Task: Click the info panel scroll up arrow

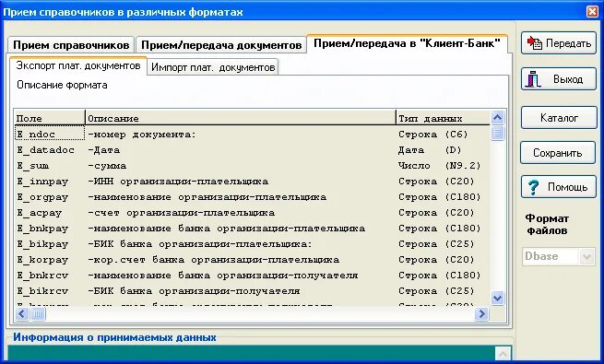Action: pos(503,353)
